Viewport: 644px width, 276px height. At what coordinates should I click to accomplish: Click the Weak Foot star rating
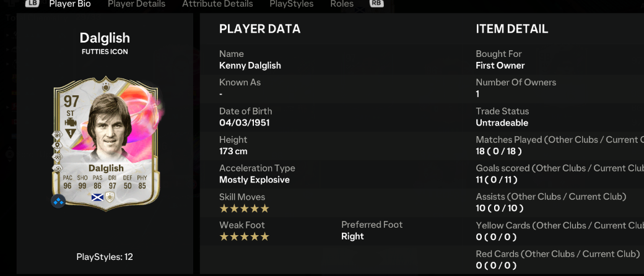(x=244, y=237)
